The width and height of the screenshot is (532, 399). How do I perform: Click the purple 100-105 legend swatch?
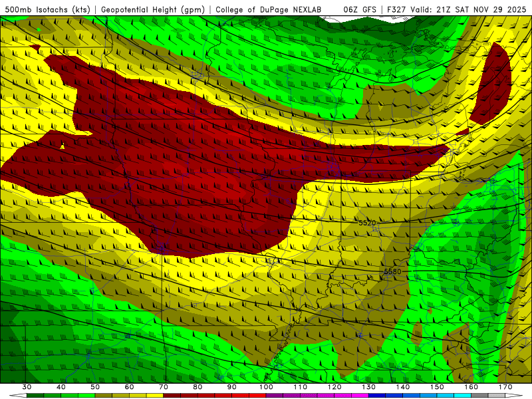point(275,396)
